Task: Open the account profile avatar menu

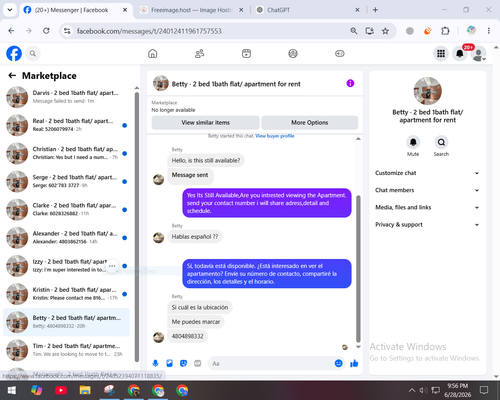Action: 479,54
